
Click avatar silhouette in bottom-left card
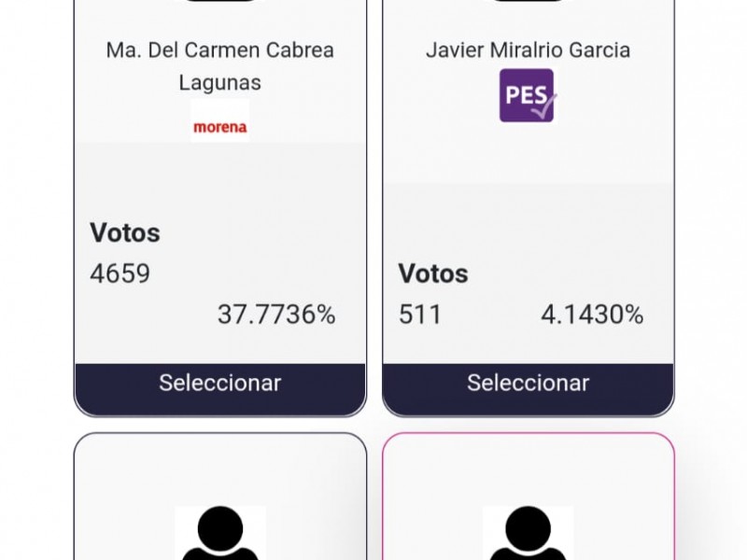click(220, 532)
